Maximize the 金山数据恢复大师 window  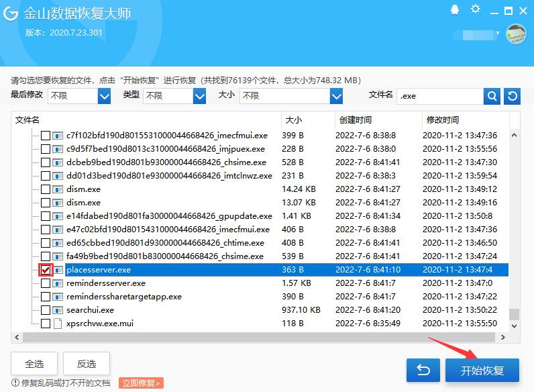(x=509, y=11)
